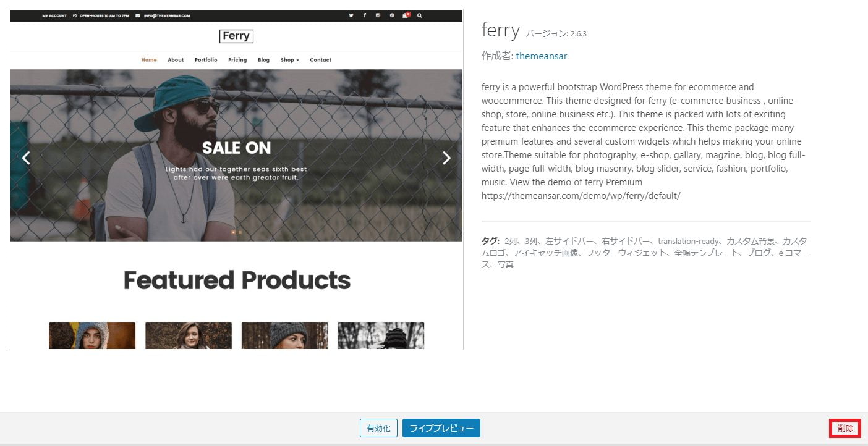Select the Pricing menu item

coord(237,60)
